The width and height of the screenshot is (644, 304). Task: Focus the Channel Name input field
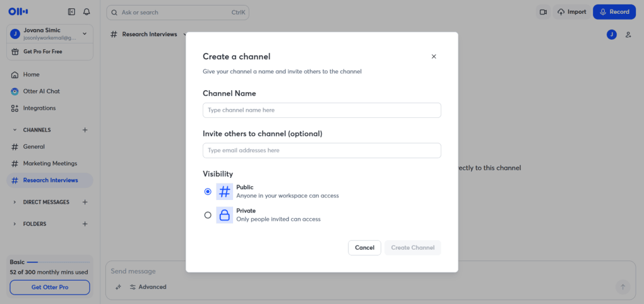321,110
